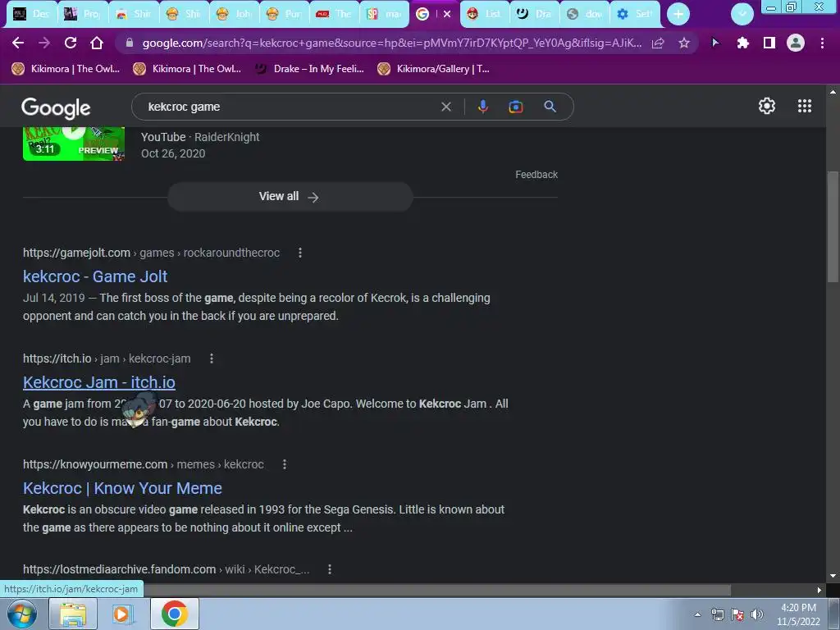The height and width of the screenshot is (630, 840).
Task: Click the Feedback link
Action: tap(536, 175)
